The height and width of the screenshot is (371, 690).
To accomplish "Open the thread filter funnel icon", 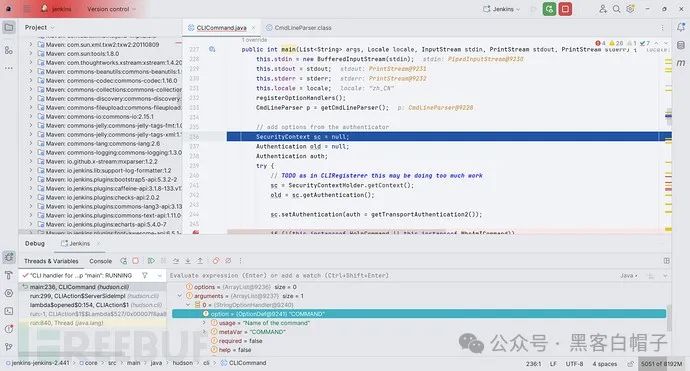I will click(x=145, y=275).
